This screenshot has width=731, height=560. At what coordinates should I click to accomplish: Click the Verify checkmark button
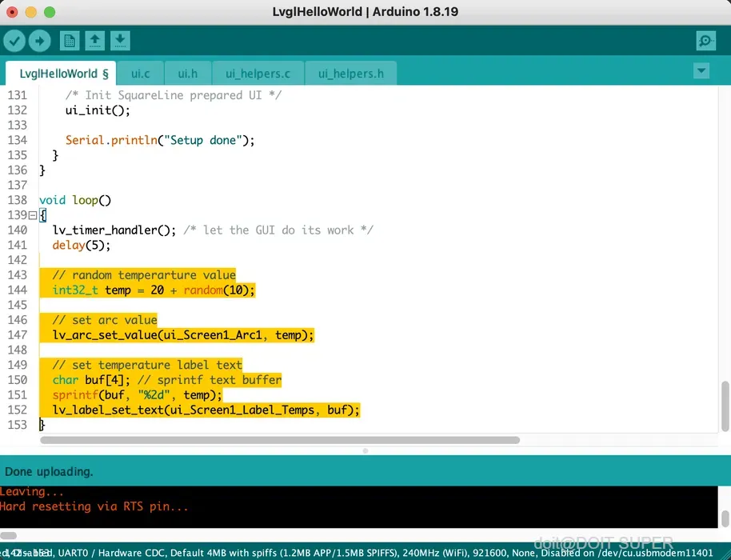click(x=14, y=41)
